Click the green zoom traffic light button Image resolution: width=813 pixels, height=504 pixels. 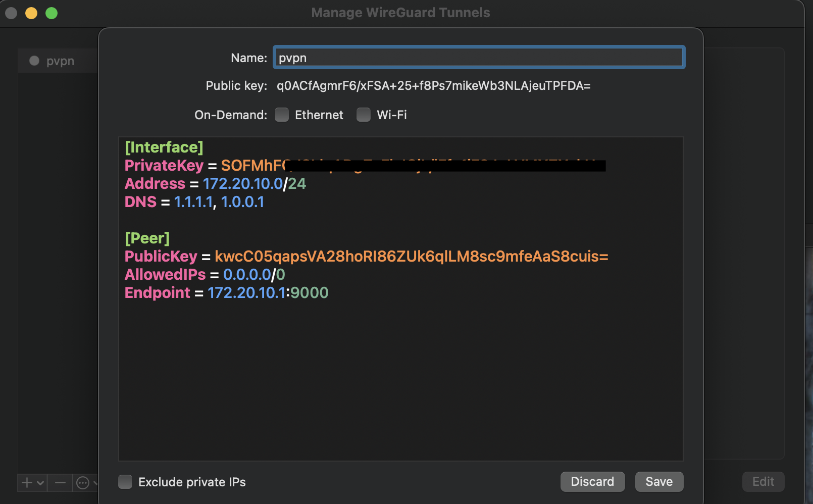(x=50, y=13)
